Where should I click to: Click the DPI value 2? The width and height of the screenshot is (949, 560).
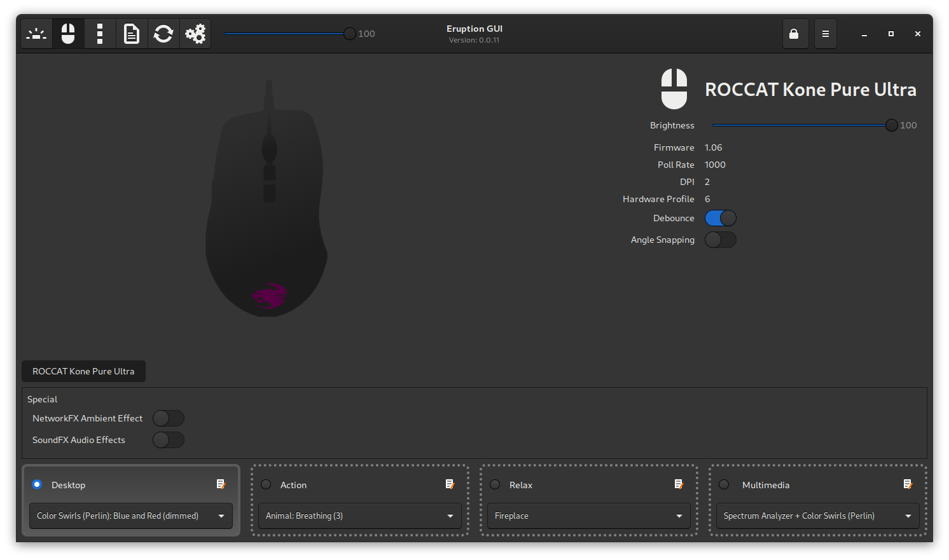click(707, 182)
